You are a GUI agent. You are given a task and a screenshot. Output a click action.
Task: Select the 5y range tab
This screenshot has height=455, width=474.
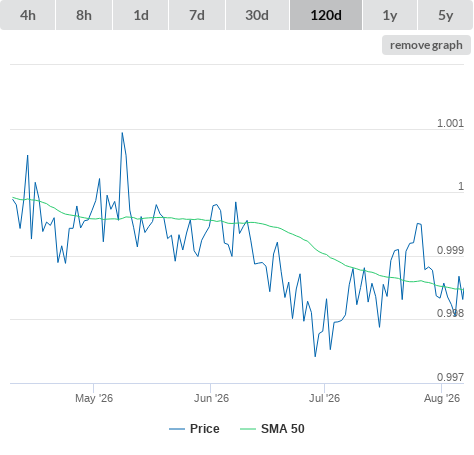tap(446, 15)
